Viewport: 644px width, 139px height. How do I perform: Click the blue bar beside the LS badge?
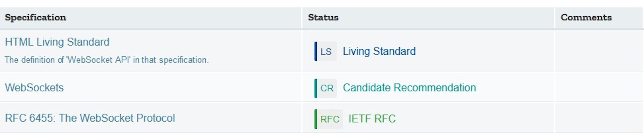[x=316, y=51]
